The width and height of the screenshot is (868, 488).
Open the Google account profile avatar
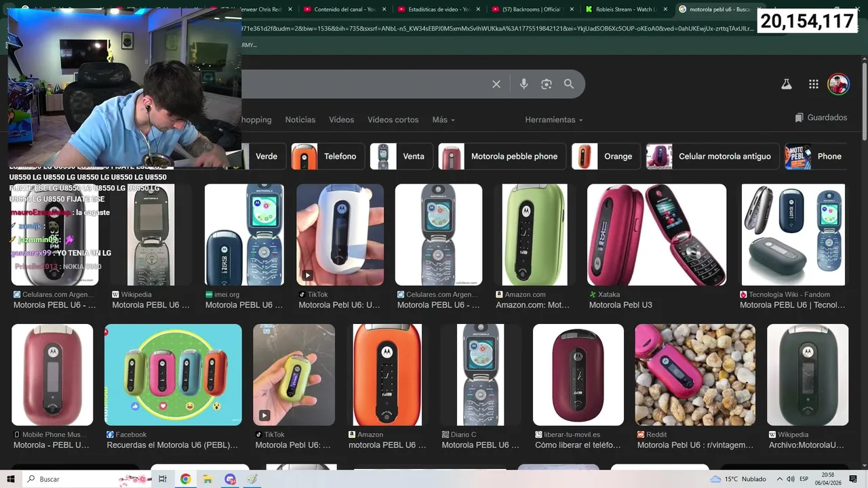pyautogui.click(x=839, y=84)
